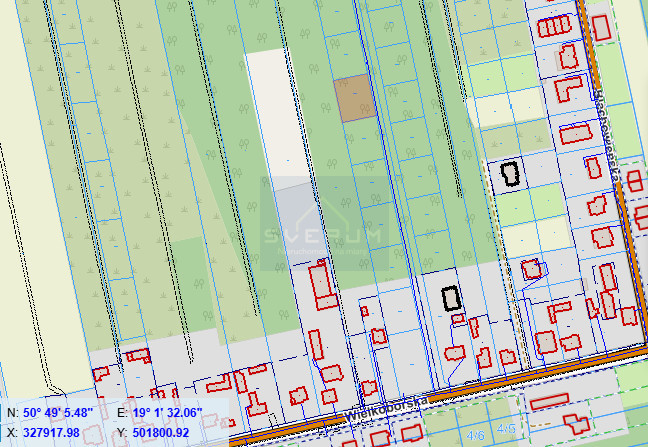Select the long red building south of Wielkoborska
This screenshot has height=447, width=648.
tap(549, 402)
